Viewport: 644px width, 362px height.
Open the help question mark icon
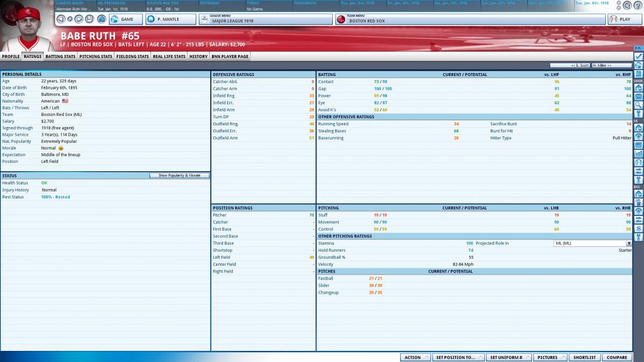point(636,5)
